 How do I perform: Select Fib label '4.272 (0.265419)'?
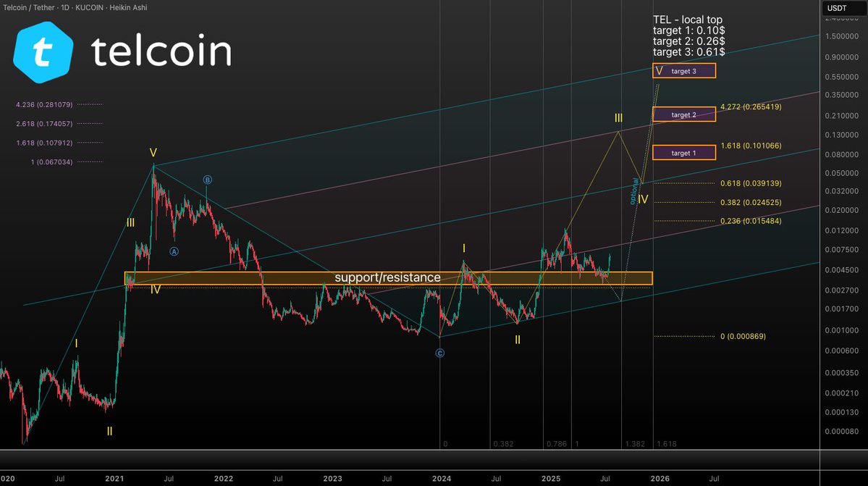click(x=751, y=106)
